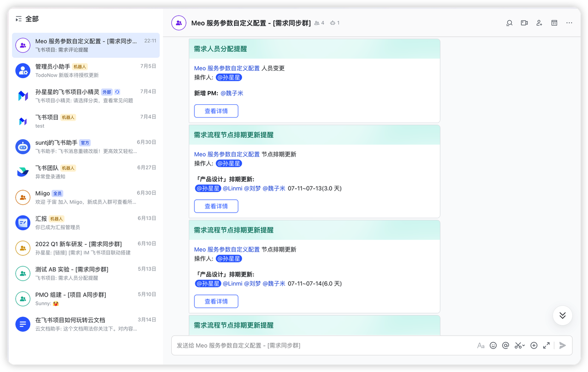The width and height of the screenshot is (588, 372).
Task: Send the message with arrow icon
Action: (563, 345)
